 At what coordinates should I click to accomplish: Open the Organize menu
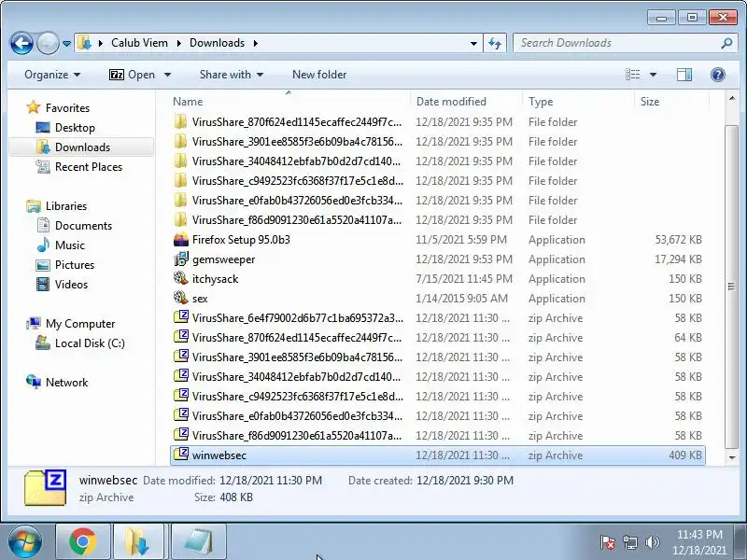tap(52, 75)
